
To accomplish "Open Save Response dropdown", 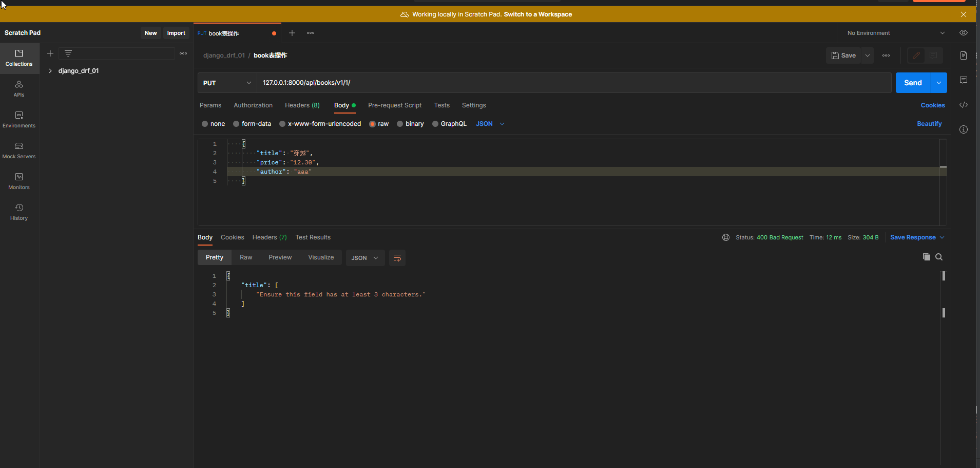I will point(917,237).
